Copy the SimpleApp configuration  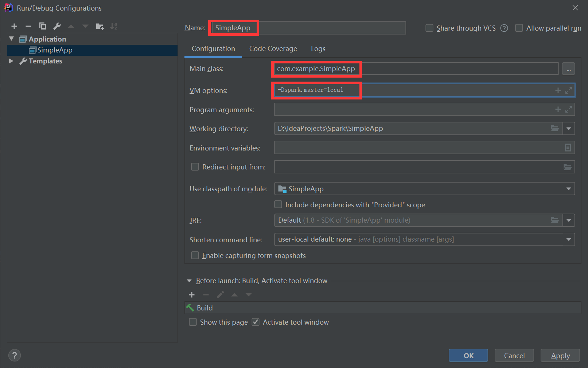(42, 26)
